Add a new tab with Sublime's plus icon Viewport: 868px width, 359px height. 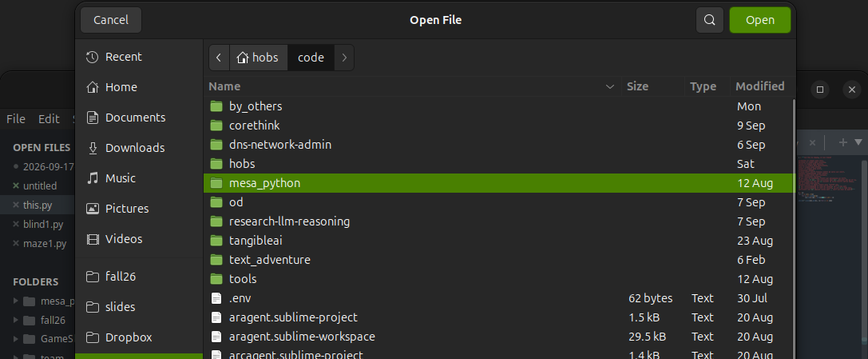click(x=842, y=142)
